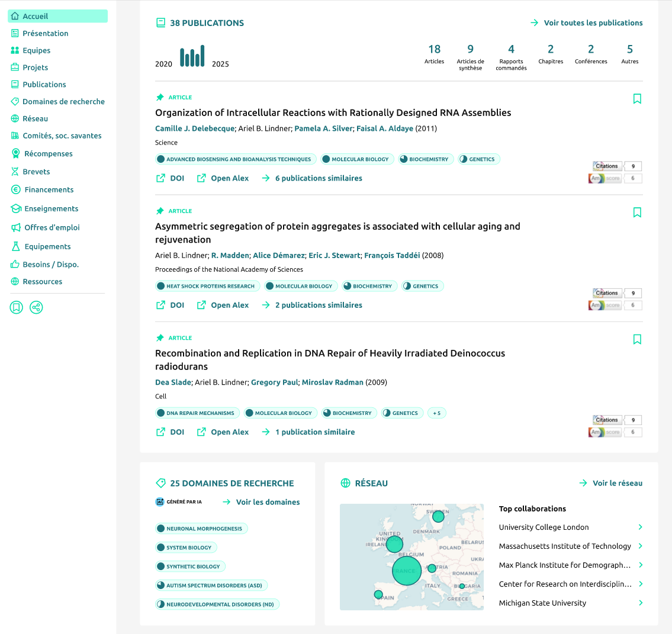Image resolution: width=672 pixels, height=634 pixels.
Task: Expand Massachusetts Institute of Technology collaboration arrow
Action: [640, 546]
